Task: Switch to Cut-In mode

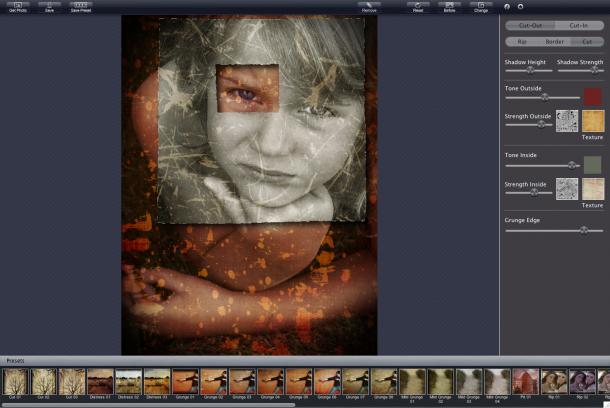Action: point(579,24)
